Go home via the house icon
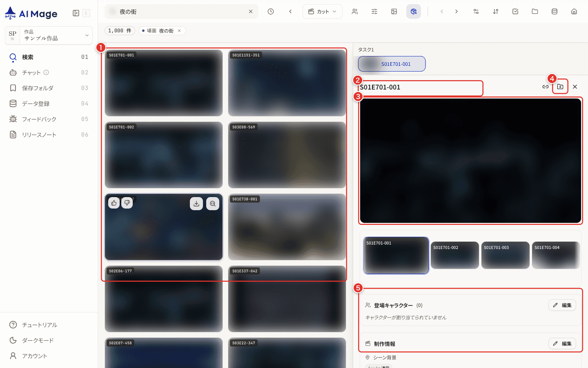 574,11
